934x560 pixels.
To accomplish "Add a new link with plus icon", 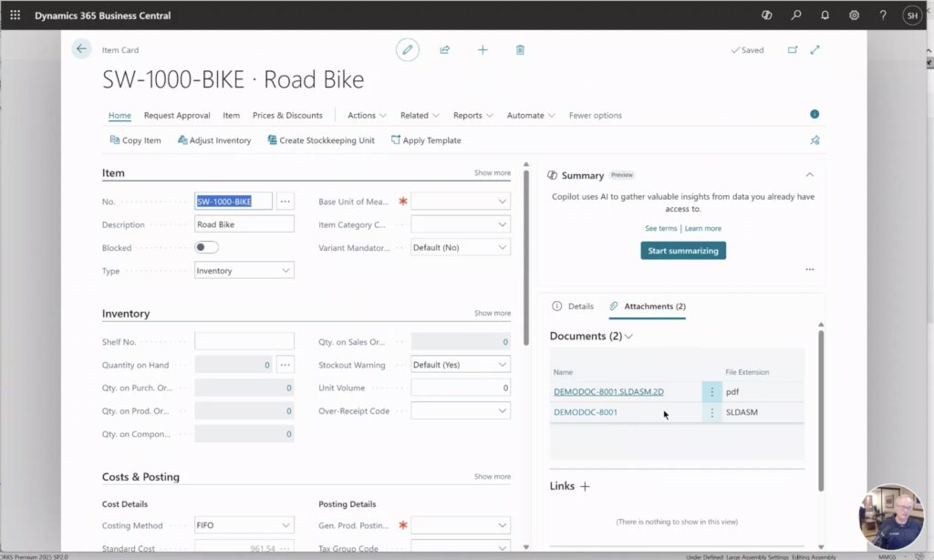I will pyautogui.click(x=585, y=487).
